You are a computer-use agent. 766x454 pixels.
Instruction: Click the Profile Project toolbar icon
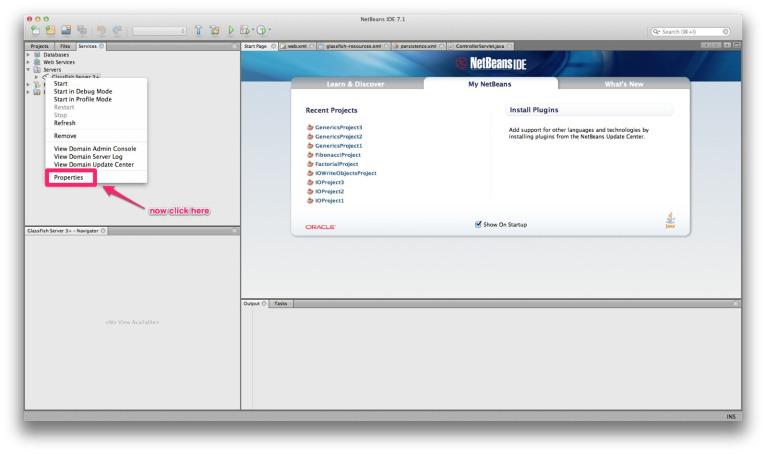point(261,30)
